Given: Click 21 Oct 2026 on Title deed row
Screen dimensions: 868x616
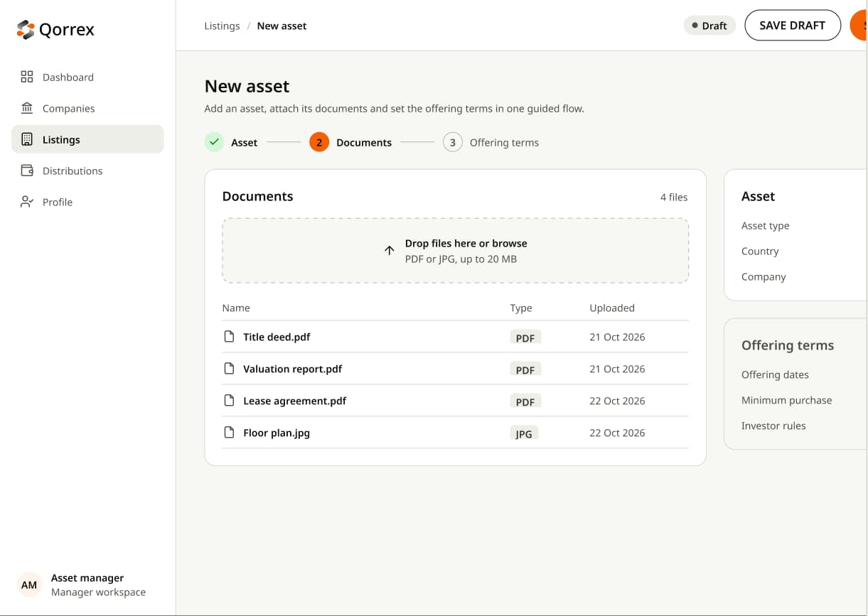Looking at the screenshot, I should [x=617, y=337].
